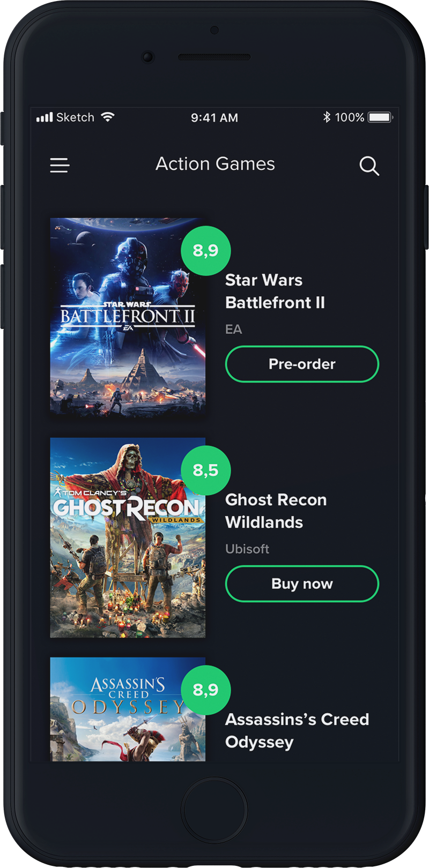Tap the Wi-Fi status icon

(x=108, y=117)
